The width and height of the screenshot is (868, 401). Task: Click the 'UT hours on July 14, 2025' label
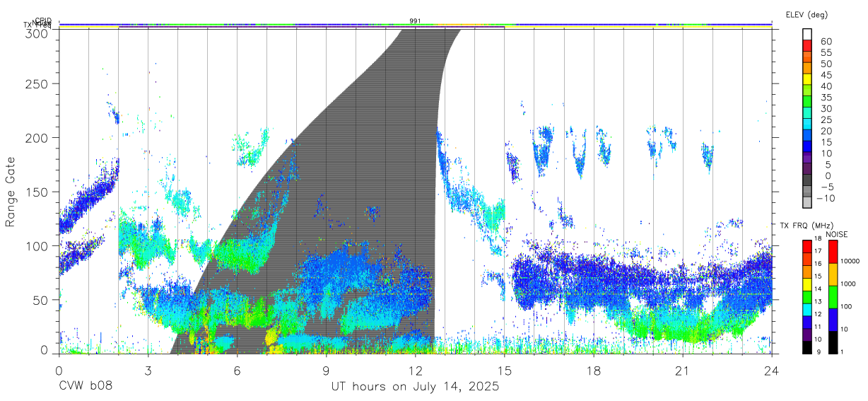416,387
